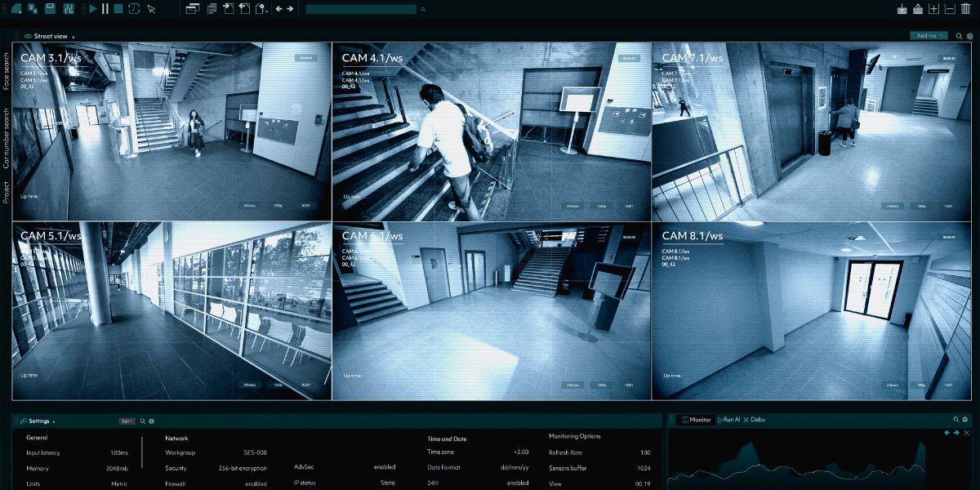Image resolution: width=980 pixels, height=490 pixels.
Task: Click the gear icon beside Add-ins
Action: tap(969, 36)
